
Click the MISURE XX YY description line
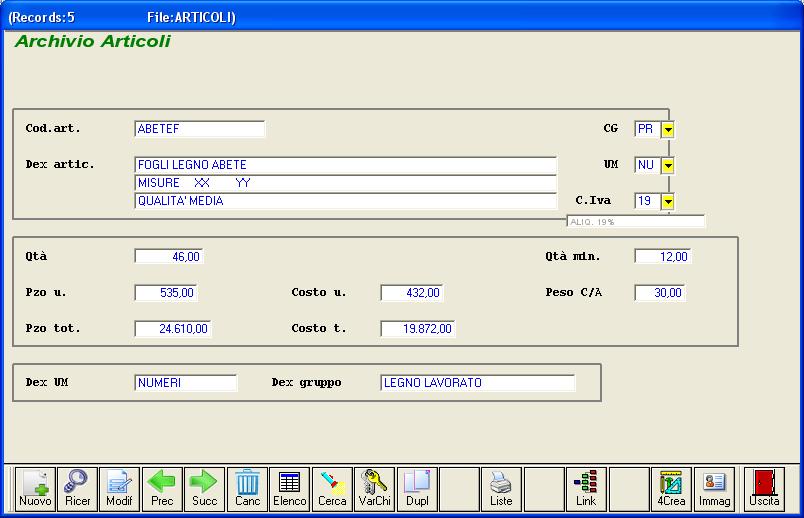[346, 183]
